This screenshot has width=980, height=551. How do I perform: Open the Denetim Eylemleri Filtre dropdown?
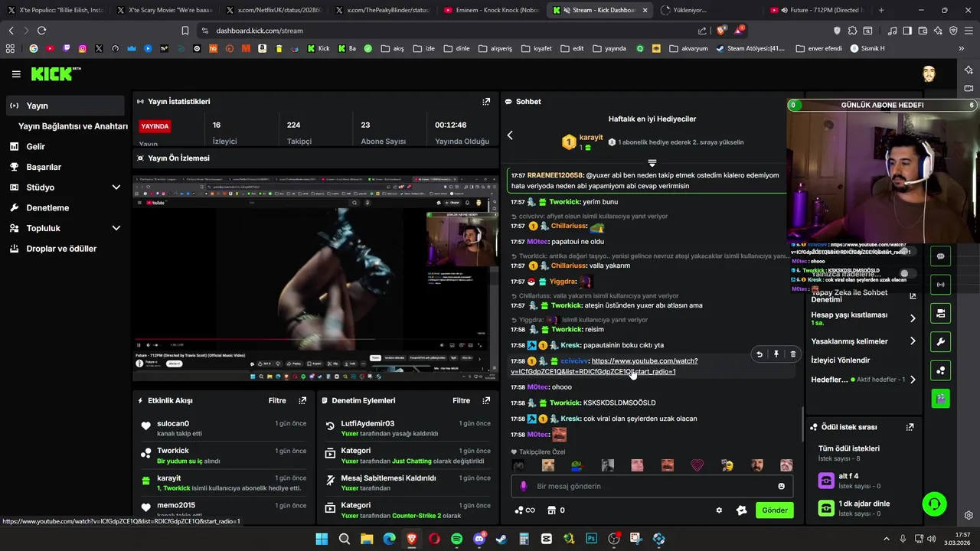pyautogui.click(x=461, y=400)
